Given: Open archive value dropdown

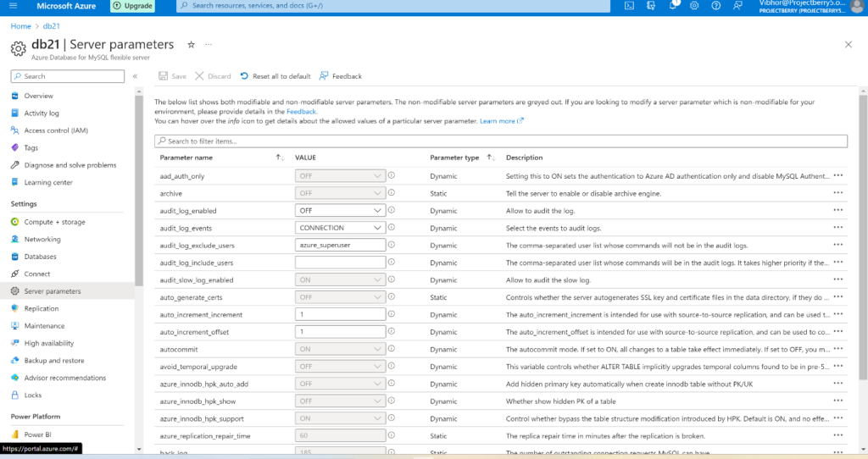Looking at the screenshot, I should tap(340, 193).
